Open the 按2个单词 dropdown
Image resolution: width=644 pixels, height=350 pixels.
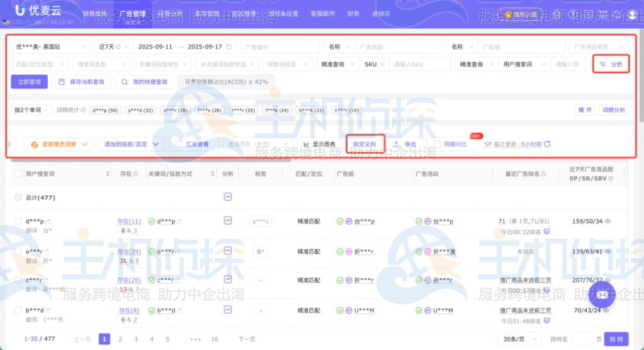[x=31, y=110]
